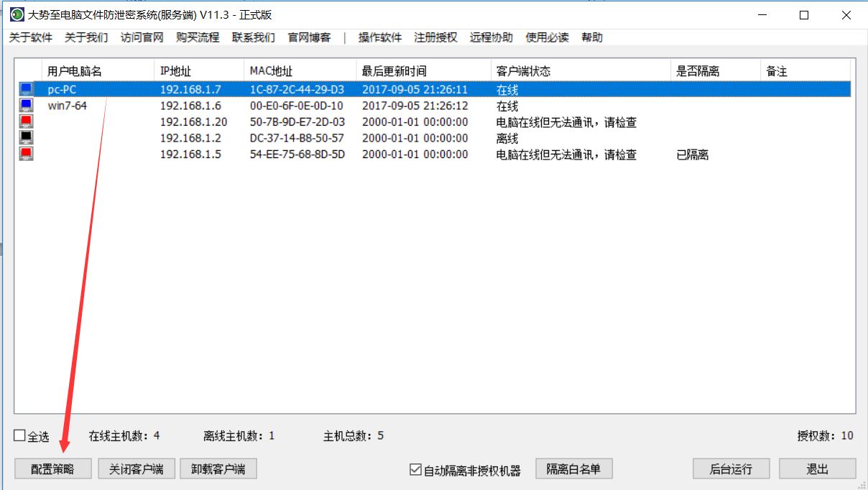Select the win7-64 row in list
This screenshot has width=868, height=490.
pos(435,106)
